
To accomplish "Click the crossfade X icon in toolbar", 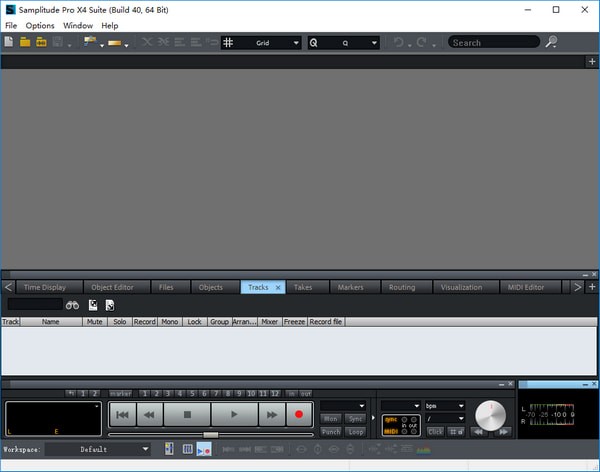I will [x=147, y=42].
